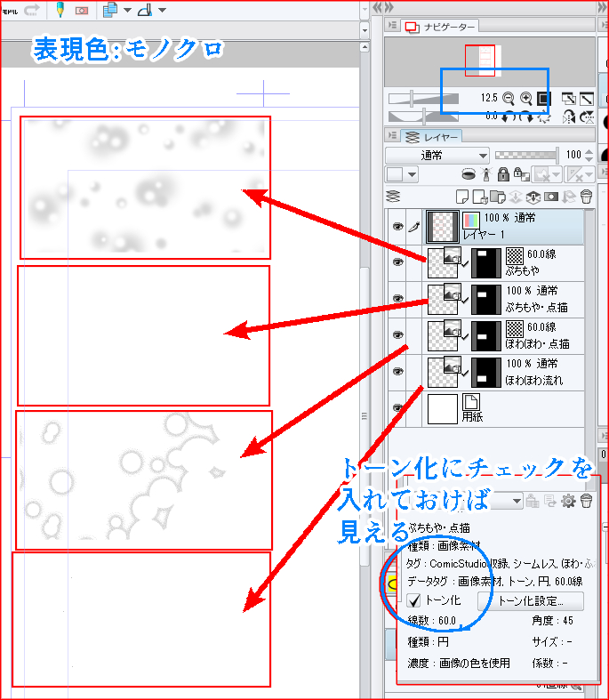Click the redo arrow in the command bar
Viewport: 609px width, 700px height.
pyautogui.click(x=31, y=10)
